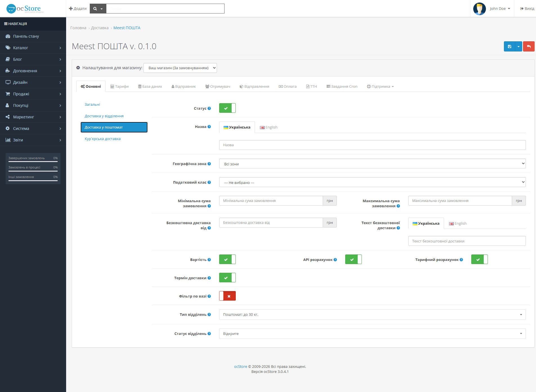Image resolution: width=536 pixels, height=392 pixels.
Task: Toggle the Вартість switch
Action: pos(227,259)
